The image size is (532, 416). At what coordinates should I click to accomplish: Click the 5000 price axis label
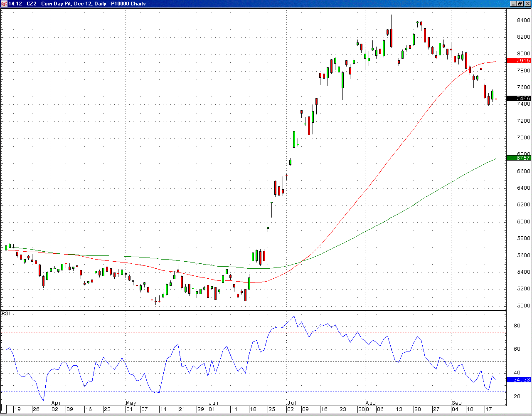pyautogui.click(x=523, y=305)
